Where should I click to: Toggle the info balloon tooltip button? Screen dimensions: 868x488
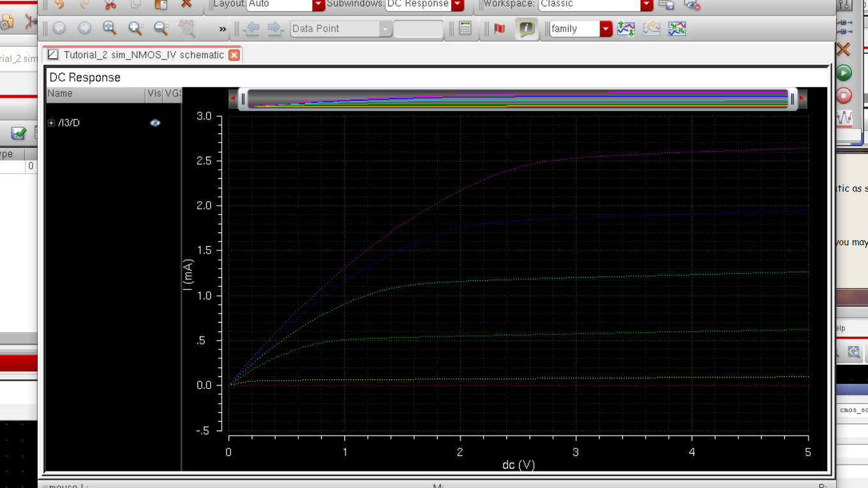(x=526, y=29)
